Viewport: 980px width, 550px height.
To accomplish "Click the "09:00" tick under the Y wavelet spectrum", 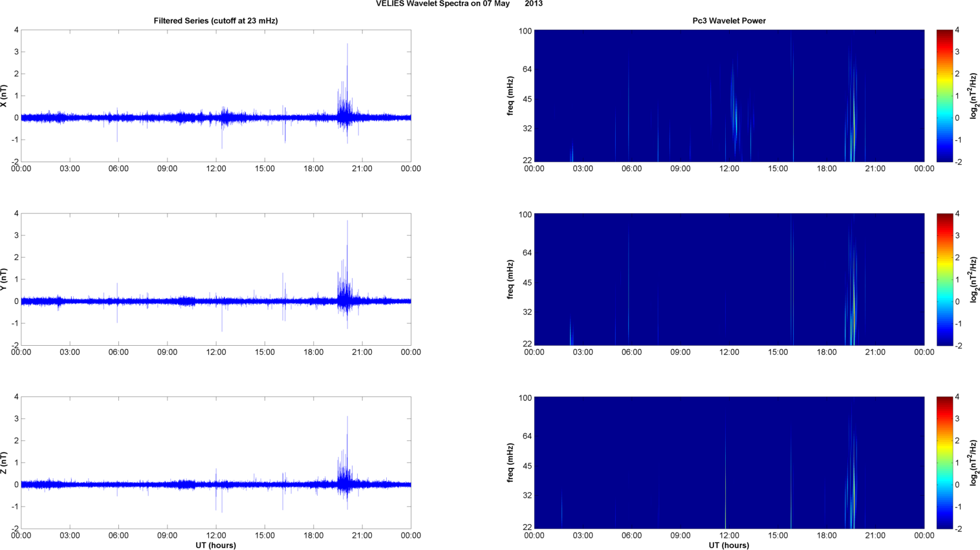I will [x=681, y=352].
